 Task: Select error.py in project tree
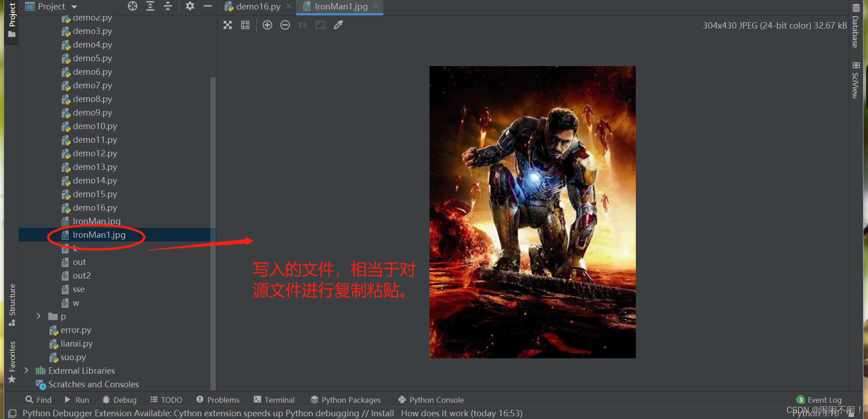[x=76, y=330]
